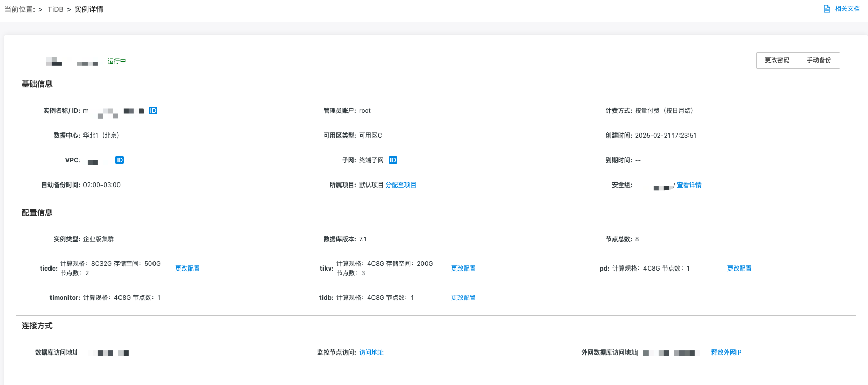Image resolution: width=868 pixels, height=385 pixels.
Task: Start a manual backup via 手动备份
Action: [819, 60]
